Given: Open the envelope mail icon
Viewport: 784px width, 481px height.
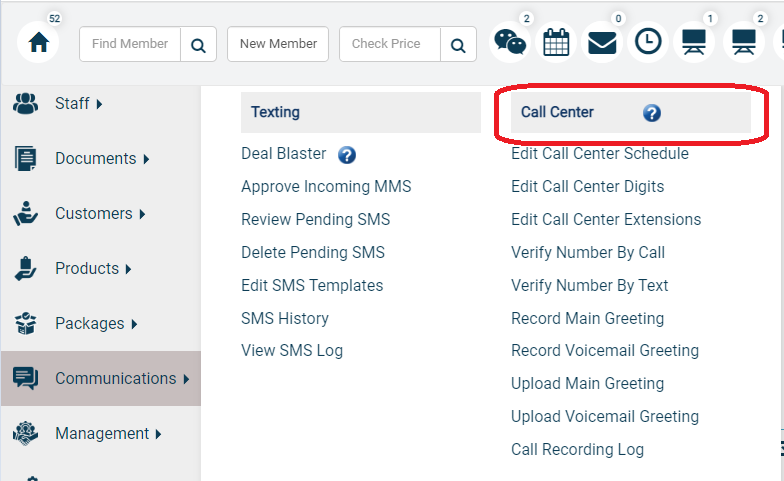Looking at the screenshot, I should [602, 42].
